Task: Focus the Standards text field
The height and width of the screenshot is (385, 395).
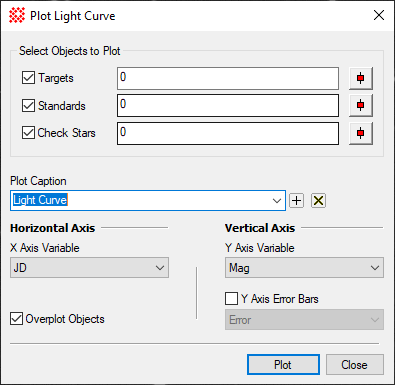Action: (228, 105)
